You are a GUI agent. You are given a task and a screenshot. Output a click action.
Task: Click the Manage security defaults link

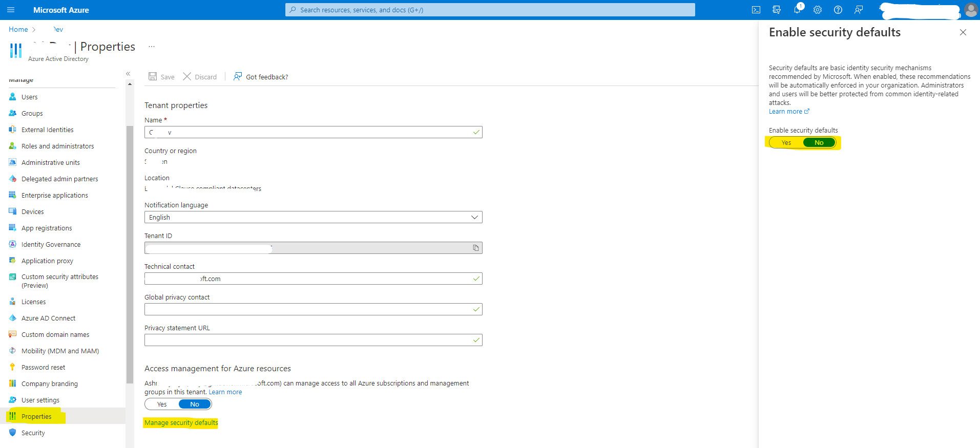(x=181, y=423)
